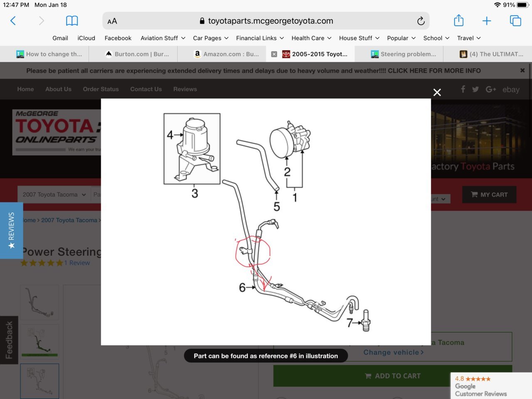Screen dimensions: 532x399
Task: Open Popular bookmarks folder
Action: tap(401, 38)
